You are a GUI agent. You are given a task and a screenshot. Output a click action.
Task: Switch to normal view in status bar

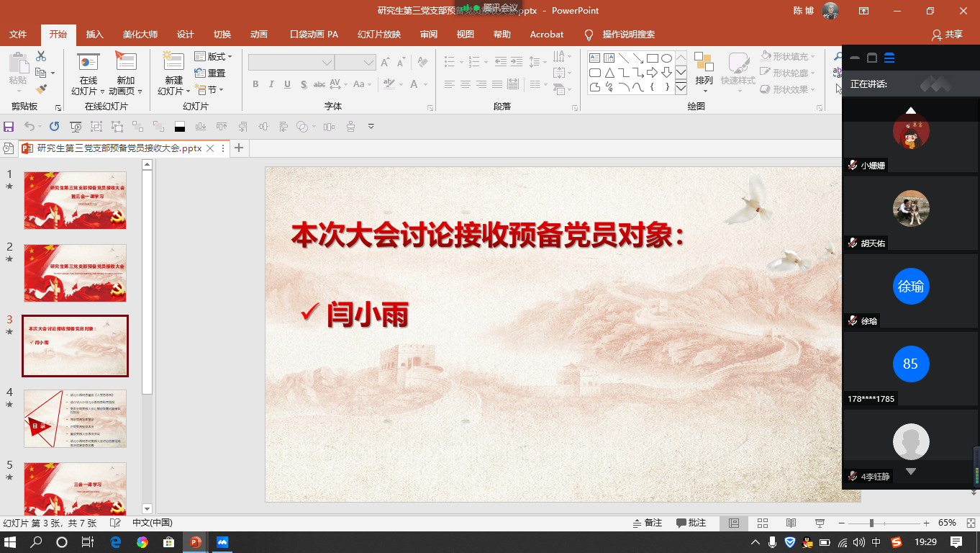point(734,523)
